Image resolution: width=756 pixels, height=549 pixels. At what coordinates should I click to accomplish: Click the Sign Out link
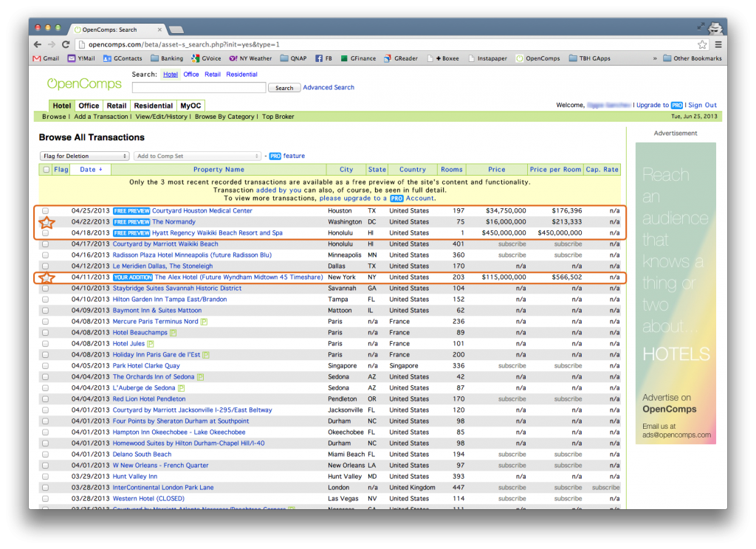(x=703, y=105)
